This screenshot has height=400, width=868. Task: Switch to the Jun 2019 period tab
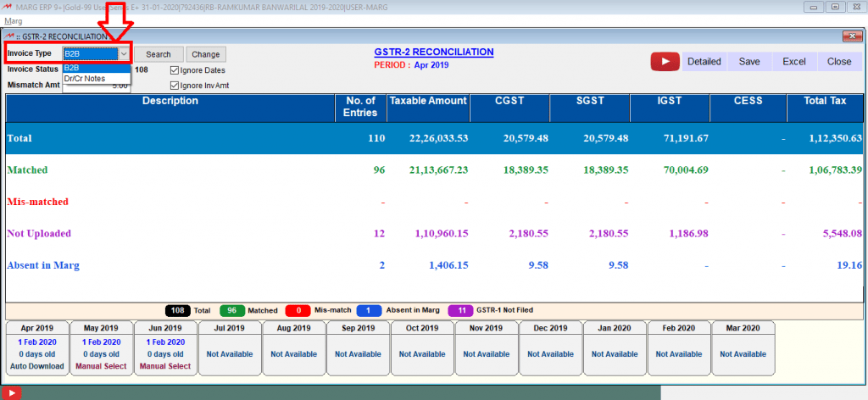tap(165, 347)
